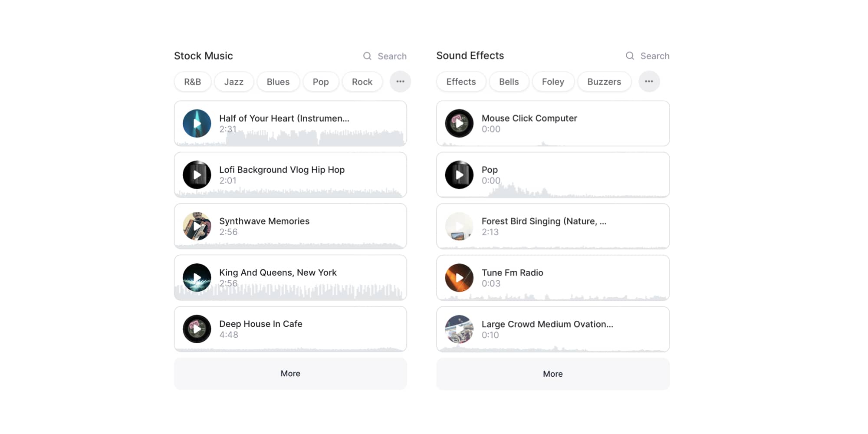The height and width of the screenshot is (434, 868).
Task: Play the Tune Fm Radio effect
Action: click(x=459, y=278)
